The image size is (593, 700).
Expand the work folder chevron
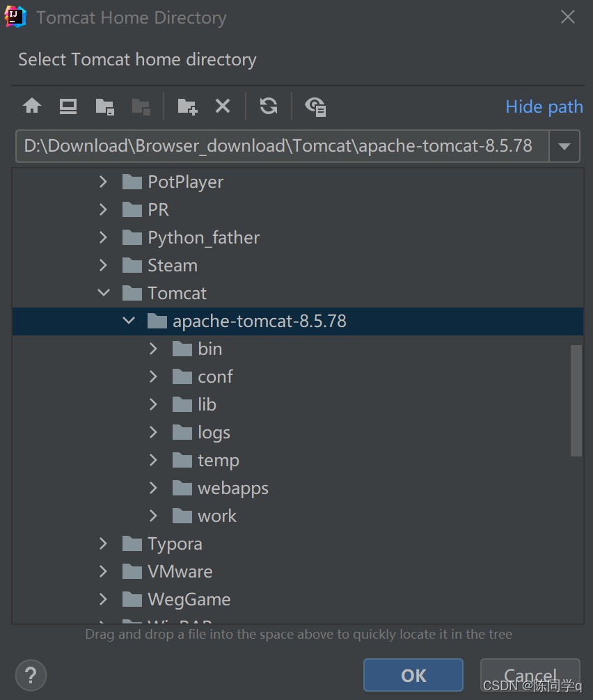pos(153,516)
